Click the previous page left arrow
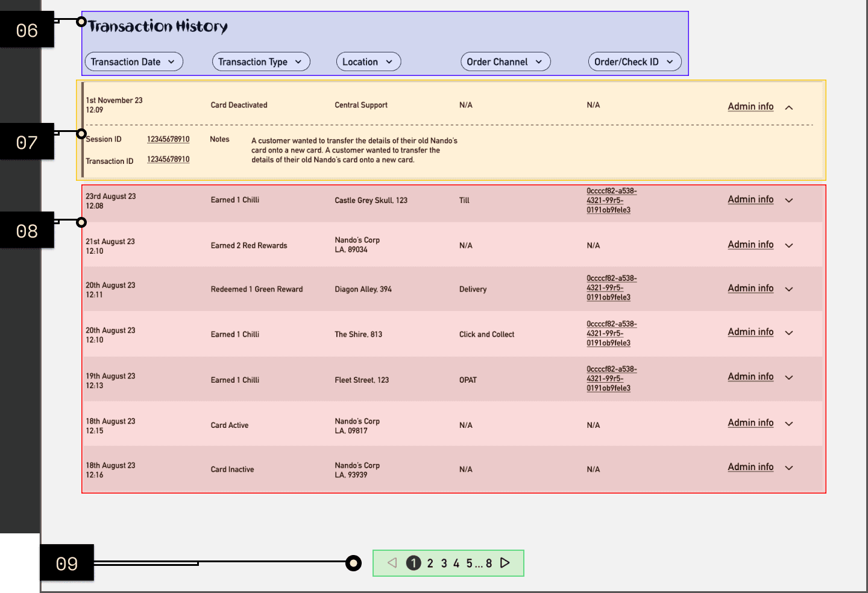Screen dimensions: 868x593 point(392,563)
